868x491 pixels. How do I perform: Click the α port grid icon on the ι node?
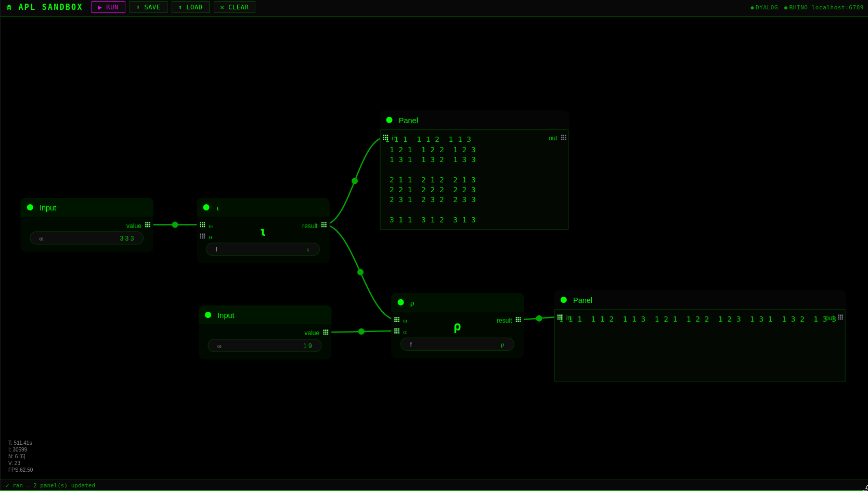(203, 236)
